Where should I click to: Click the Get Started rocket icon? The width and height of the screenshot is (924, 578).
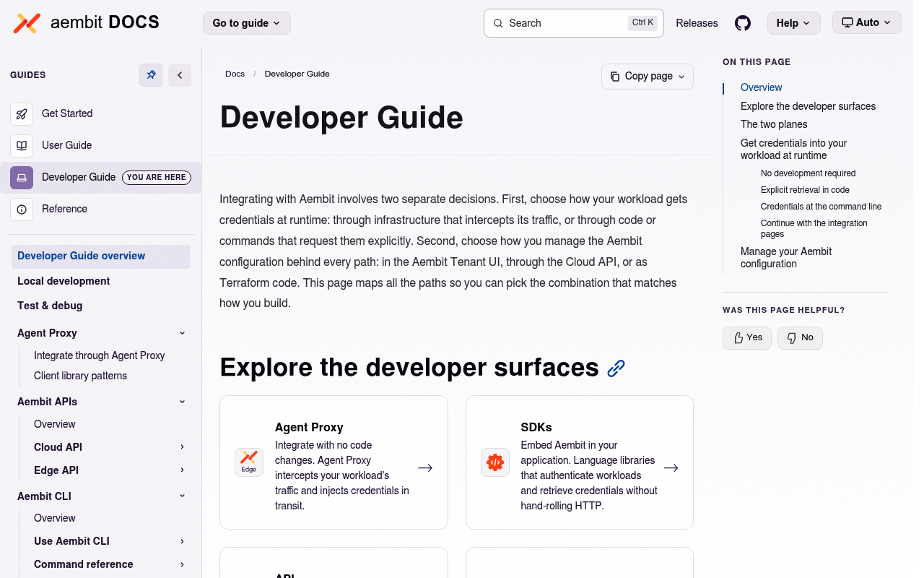click(22, 113)
